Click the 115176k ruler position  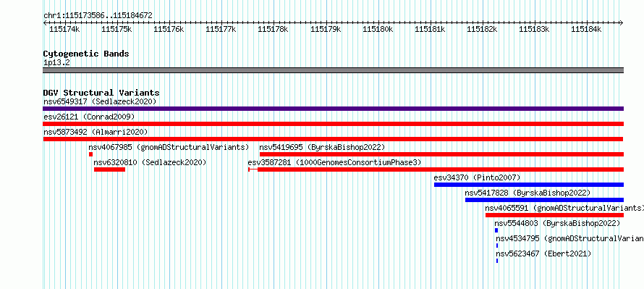tap(169, 29)
